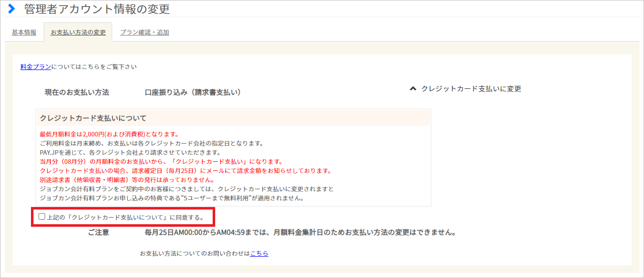Viewport: 644px width, 278px height.
Task: Switch to the プラン確認・追加 tab
Action: (144, 32)
